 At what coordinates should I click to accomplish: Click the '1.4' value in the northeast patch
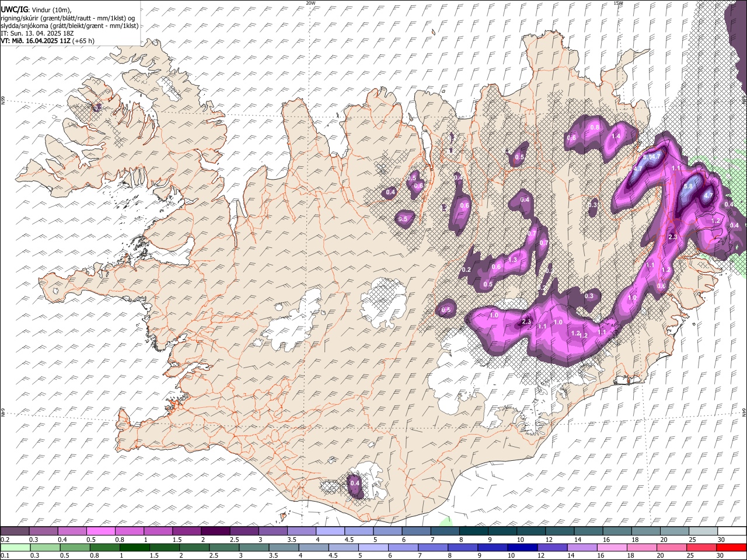pyautogui.click(x=616, y=136)
